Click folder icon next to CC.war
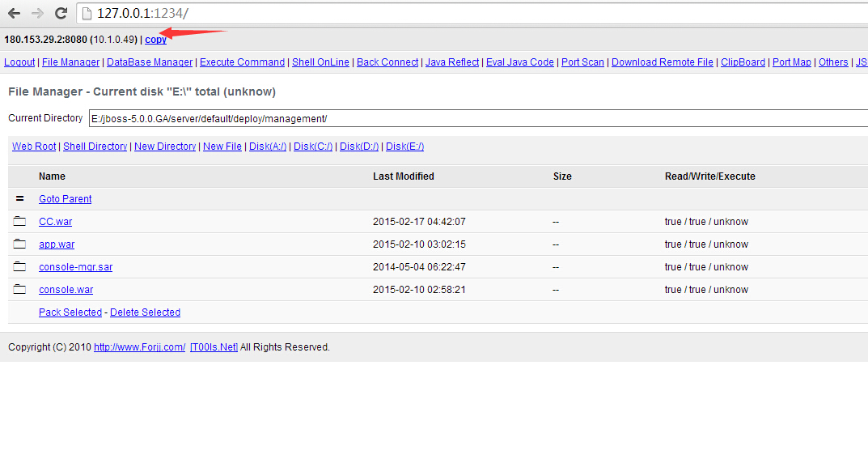 19,221
